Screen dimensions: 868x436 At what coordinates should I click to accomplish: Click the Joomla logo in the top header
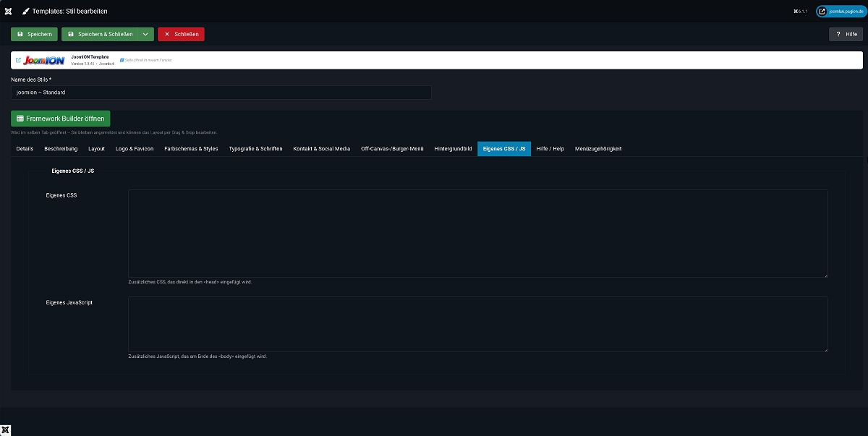[x=8, y=12]
